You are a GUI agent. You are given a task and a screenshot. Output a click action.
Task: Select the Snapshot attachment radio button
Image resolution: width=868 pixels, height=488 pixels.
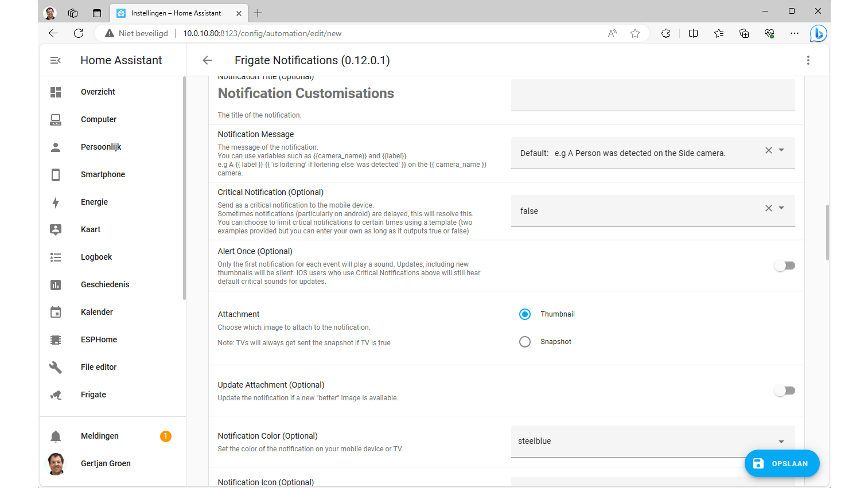pos(525,342)
